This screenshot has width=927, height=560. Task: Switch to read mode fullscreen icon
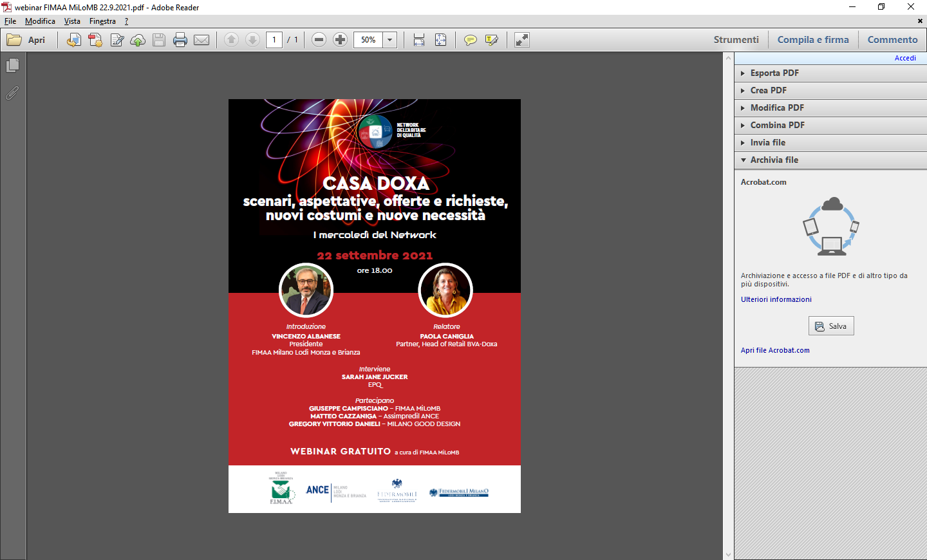pyautogui.click(x=522, y=40)
